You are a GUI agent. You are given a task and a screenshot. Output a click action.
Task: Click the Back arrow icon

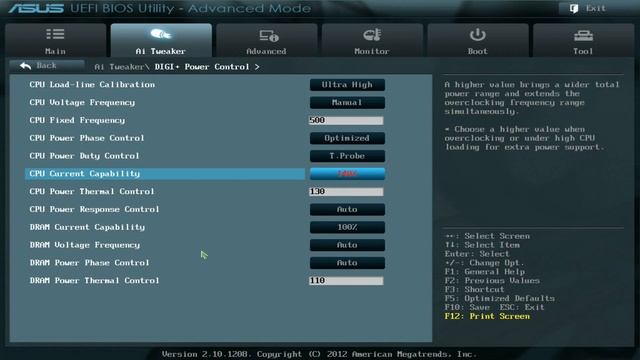point(25,65)
